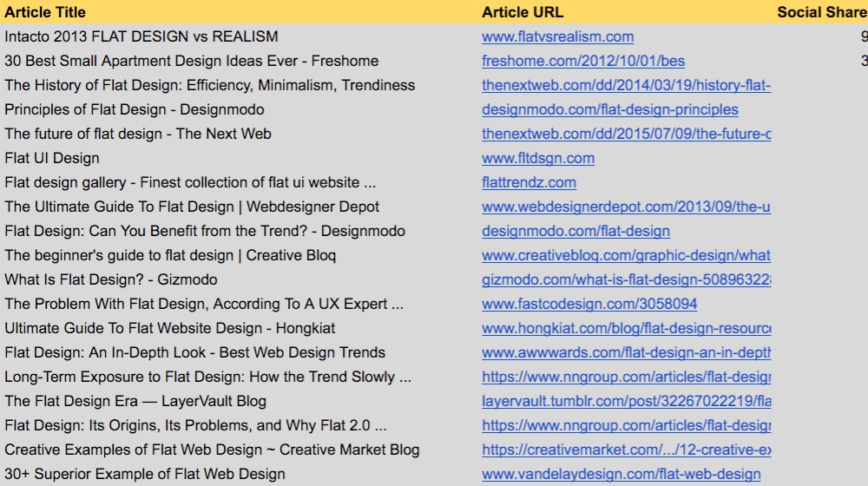Select cell 'The future of flat design - The Next Web'
Screen dimensions: 868x486
138,135
